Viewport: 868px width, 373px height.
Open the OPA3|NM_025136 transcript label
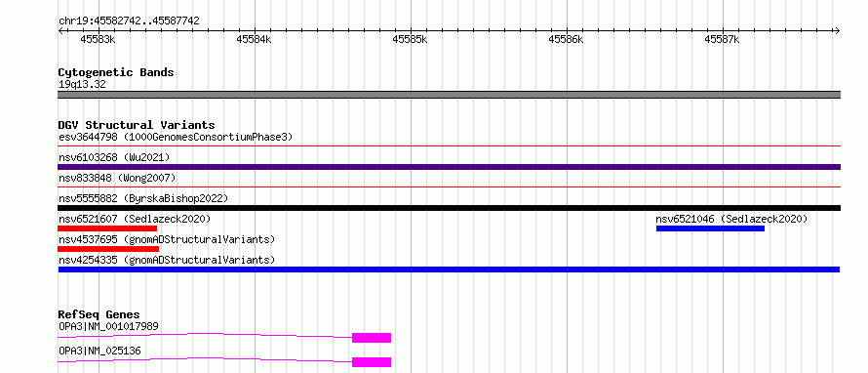click(99, 351)
